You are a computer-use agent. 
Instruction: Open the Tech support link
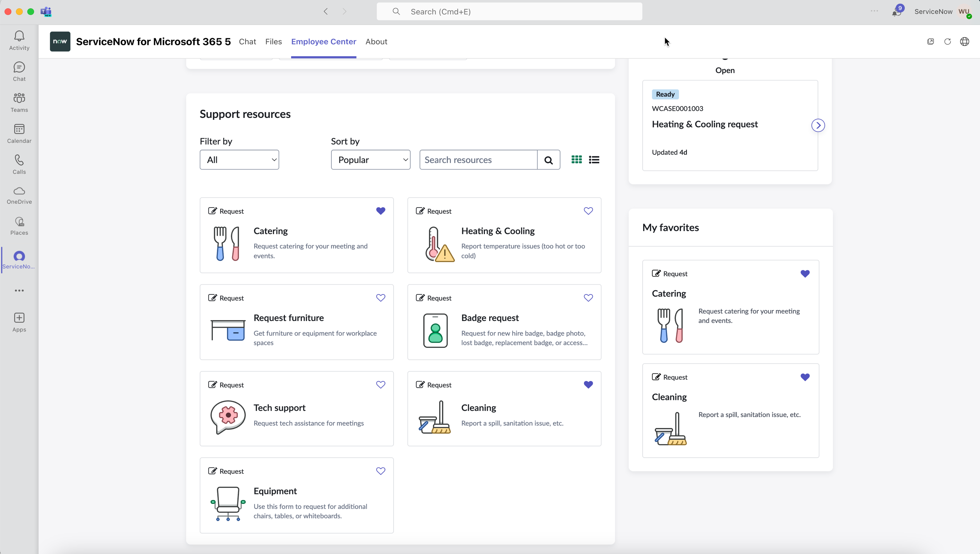click(280, 408)
